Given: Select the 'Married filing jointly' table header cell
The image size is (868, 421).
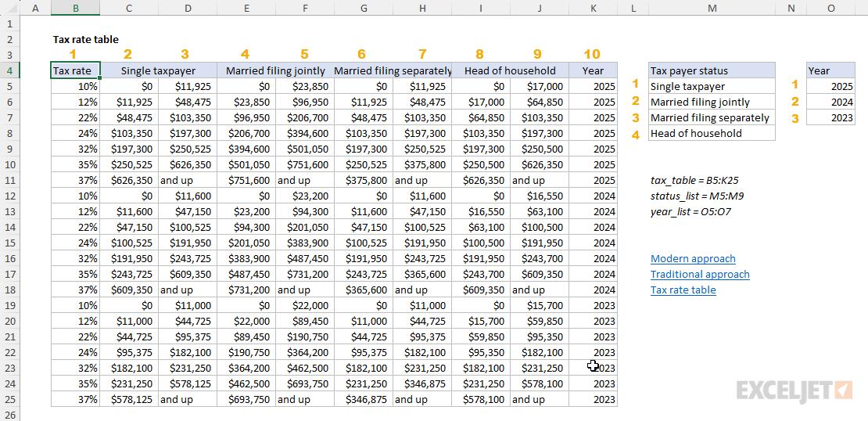Looking at the screenshot, I should point(276,70).
